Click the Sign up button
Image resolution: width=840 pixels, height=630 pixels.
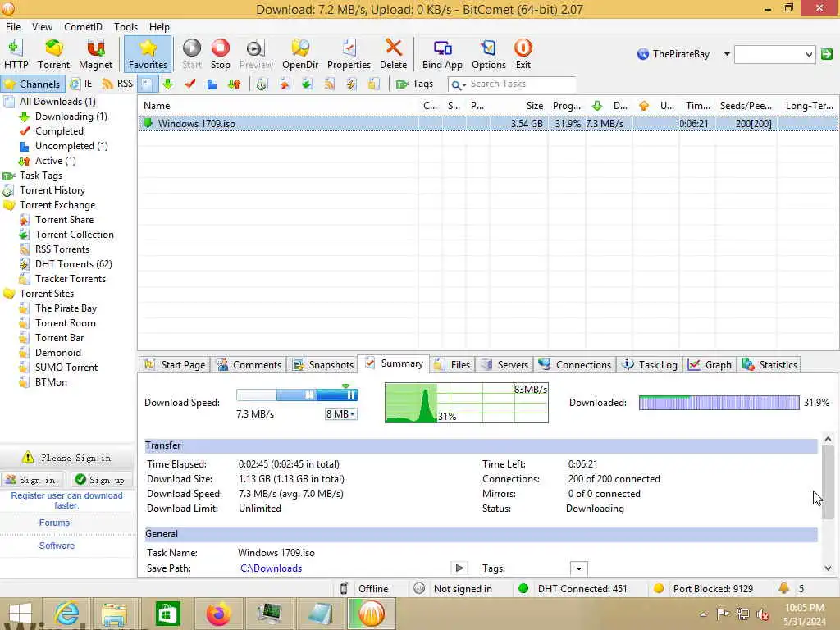click(100, 480)
